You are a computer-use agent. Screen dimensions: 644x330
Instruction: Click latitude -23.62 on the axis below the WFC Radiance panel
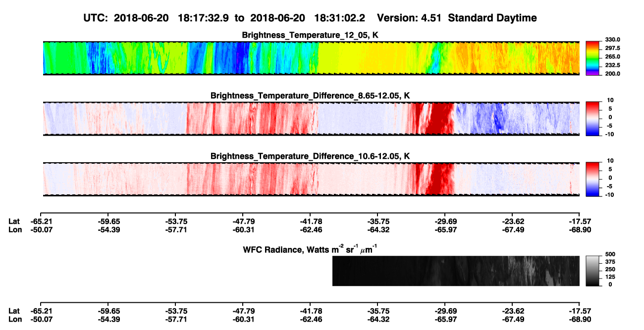coord(513,311)
